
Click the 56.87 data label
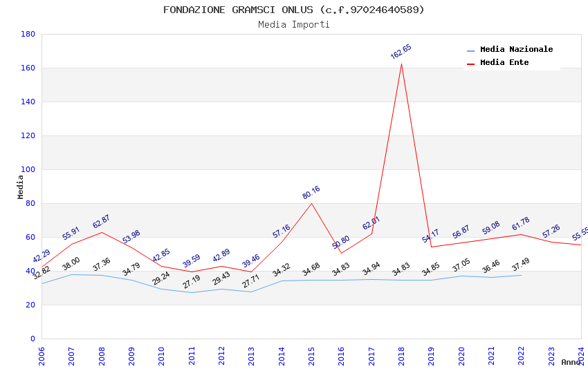tap(461, 231)
